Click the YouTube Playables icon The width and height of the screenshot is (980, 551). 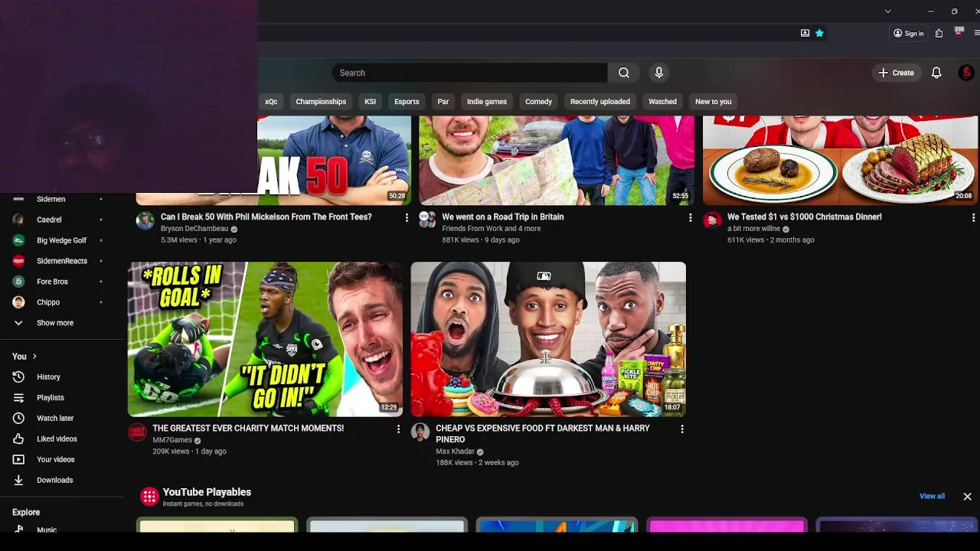pyautogui.click(x=149, y=497)
